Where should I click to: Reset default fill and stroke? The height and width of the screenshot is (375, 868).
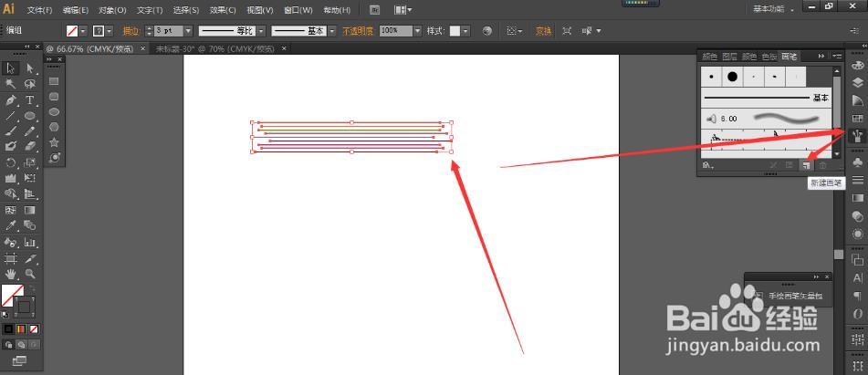(x=5, y=314)
